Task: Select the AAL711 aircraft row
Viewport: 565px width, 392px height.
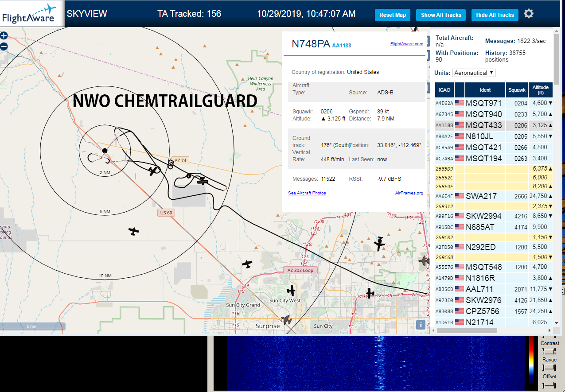Action: tap(494, 289)
